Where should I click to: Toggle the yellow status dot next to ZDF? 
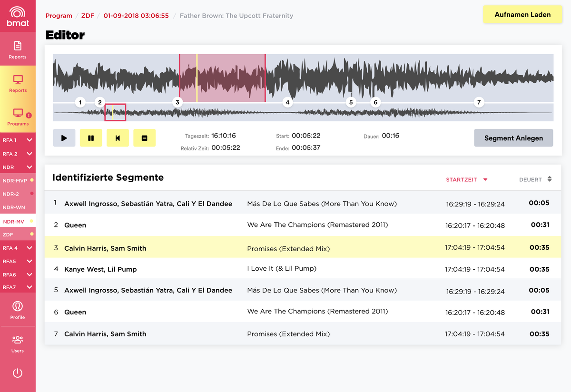(32, 234)
